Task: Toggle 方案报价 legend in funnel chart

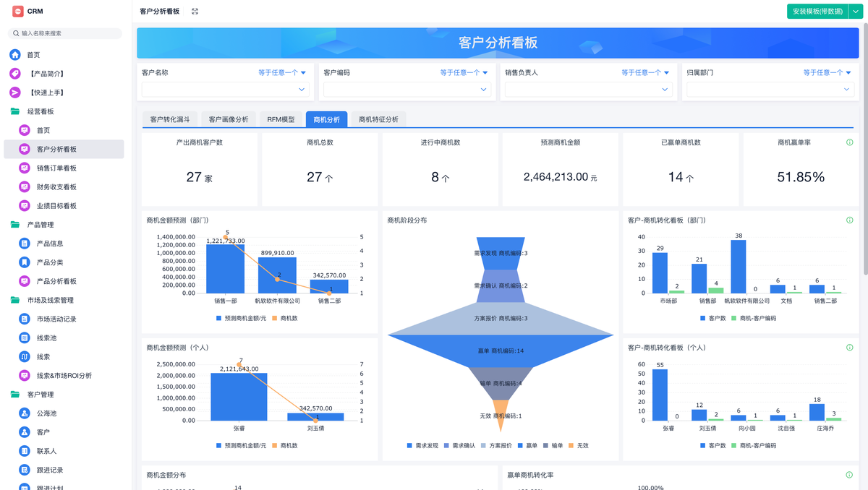Action: pyautogui.click(x=496, y=445)
